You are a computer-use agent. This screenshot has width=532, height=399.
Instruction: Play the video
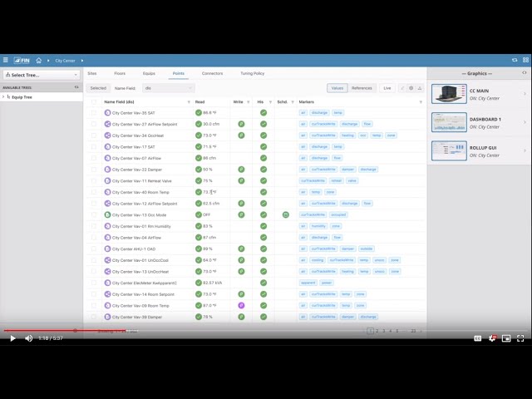12,338
